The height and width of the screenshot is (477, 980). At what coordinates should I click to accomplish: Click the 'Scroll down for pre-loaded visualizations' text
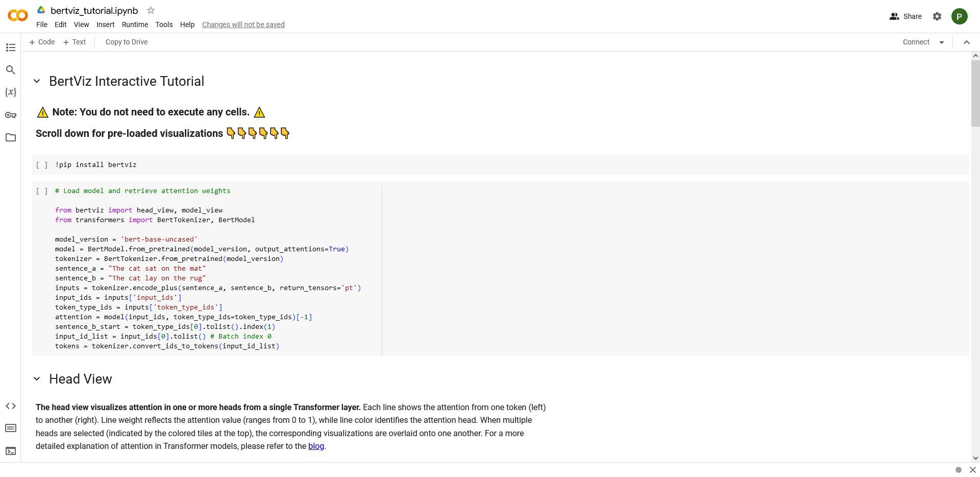pyautogui.click(x=129, y=133)
